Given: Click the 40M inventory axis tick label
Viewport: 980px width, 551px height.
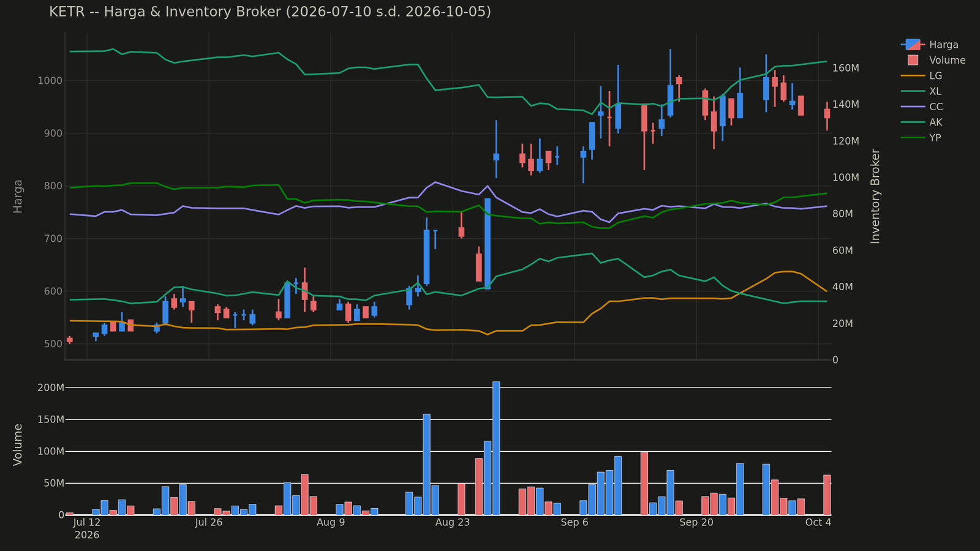Looking at the screenshot, I should click(x=843, y=287).
